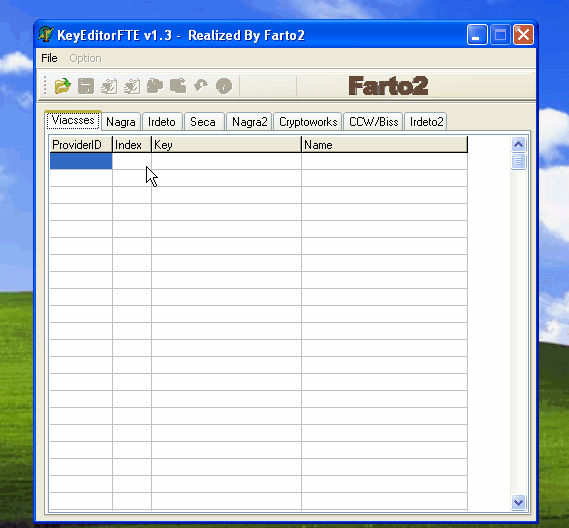
Task: Switch to the Nagra2 tab
Action: [250, 122]
